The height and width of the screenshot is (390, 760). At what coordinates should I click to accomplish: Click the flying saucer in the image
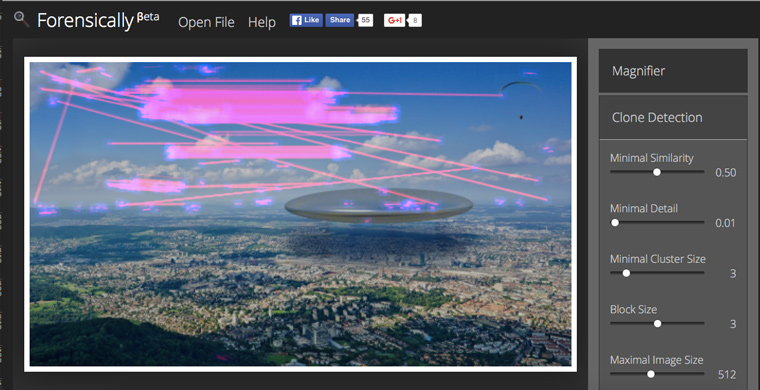pos(379,206)
